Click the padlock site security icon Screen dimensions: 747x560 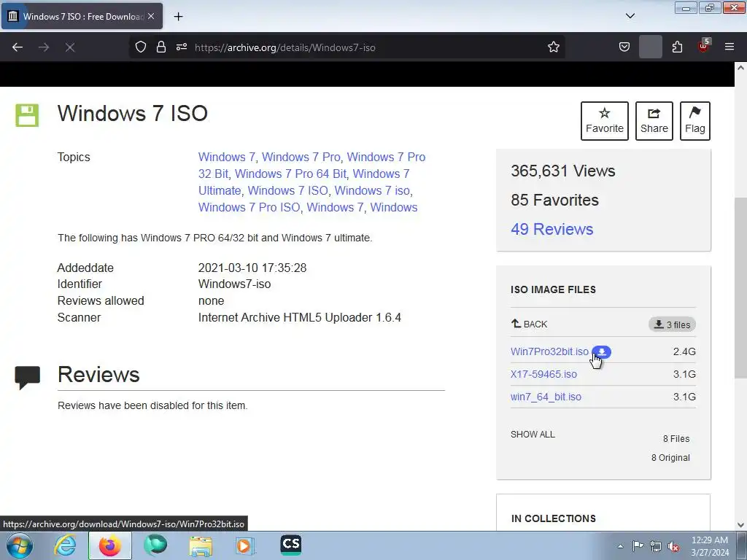pos(161,47)
